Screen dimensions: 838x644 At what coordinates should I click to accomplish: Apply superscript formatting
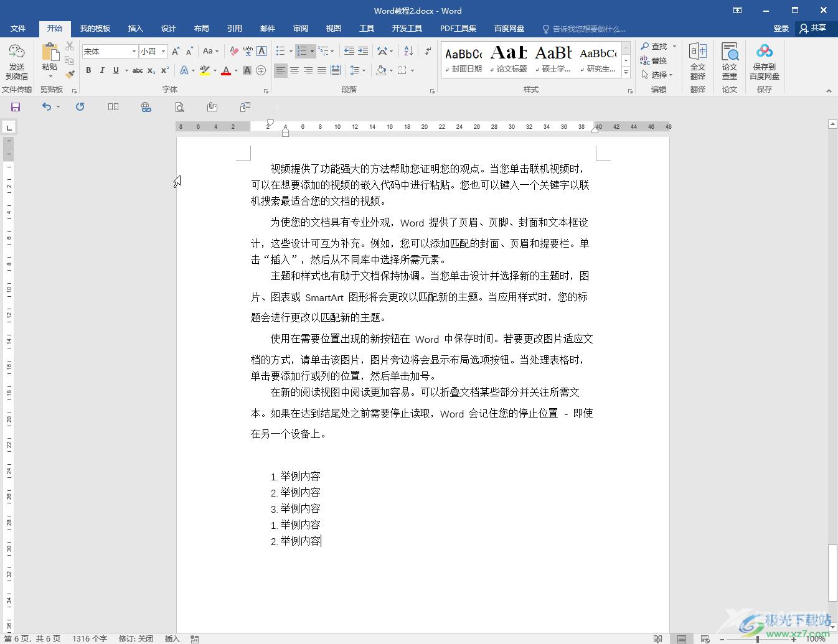(165, 70)
